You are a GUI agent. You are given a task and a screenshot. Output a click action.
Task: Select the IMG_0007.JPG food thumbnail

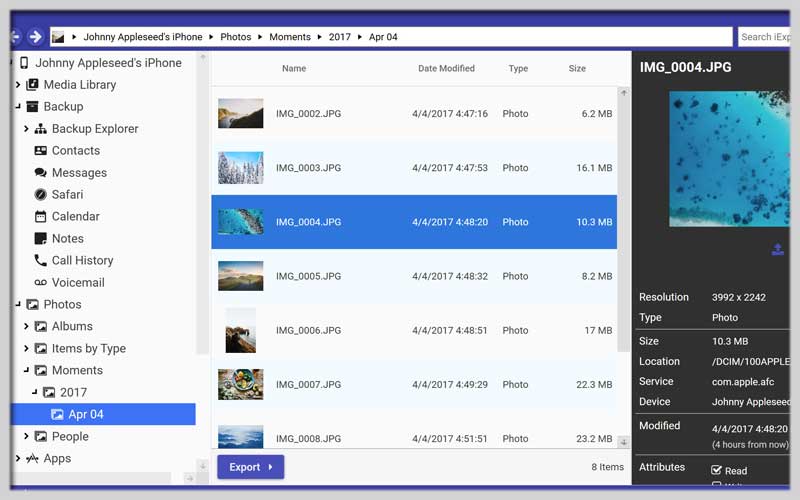point(240,384)
